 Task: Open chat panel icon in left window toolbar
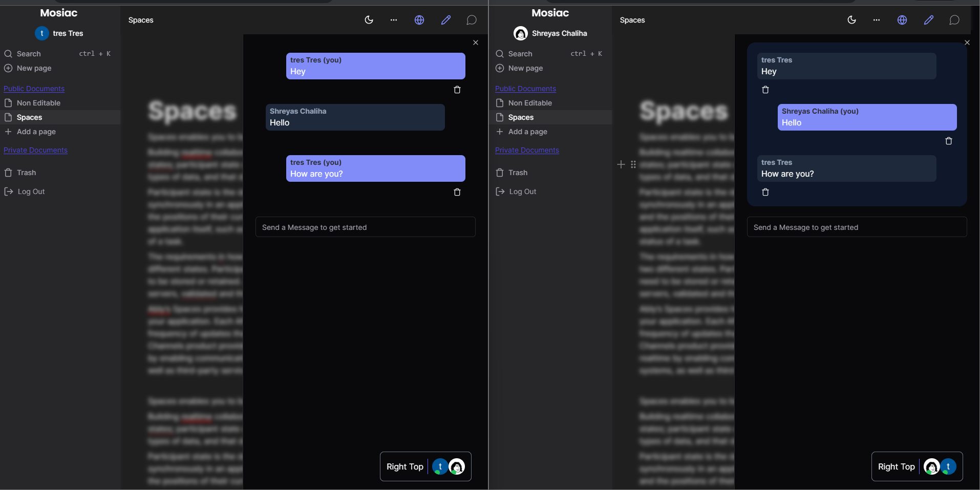471,20
